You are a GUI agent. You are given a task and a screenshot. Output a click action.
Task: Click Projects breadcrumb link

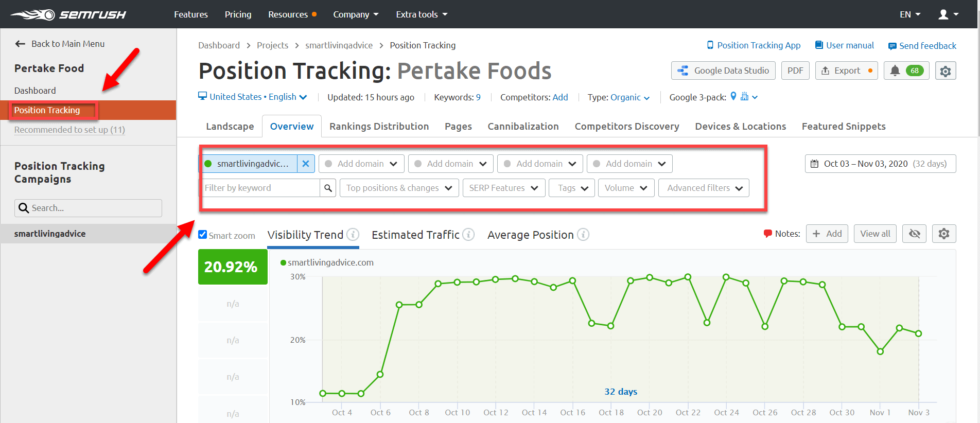[272, 45]
